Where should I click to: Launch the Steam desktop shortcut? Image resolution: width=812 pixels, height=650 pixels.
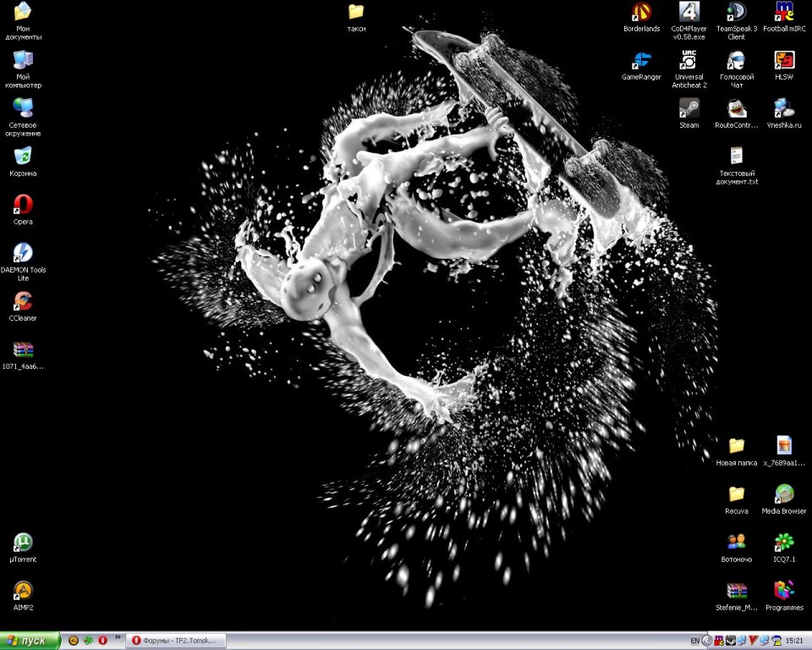pos(689,108)
